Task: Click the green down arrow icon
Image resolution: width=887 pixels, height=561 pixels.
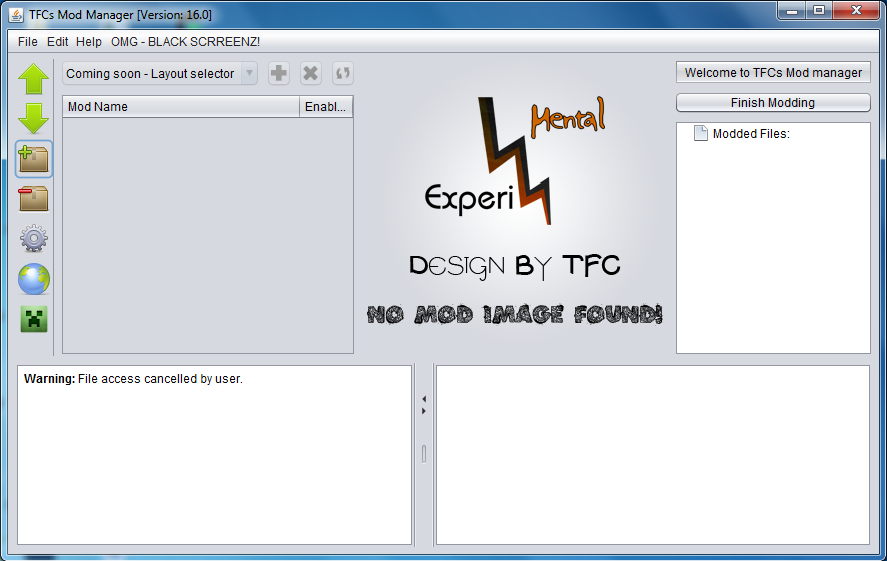Action: (x=33, y=119)
